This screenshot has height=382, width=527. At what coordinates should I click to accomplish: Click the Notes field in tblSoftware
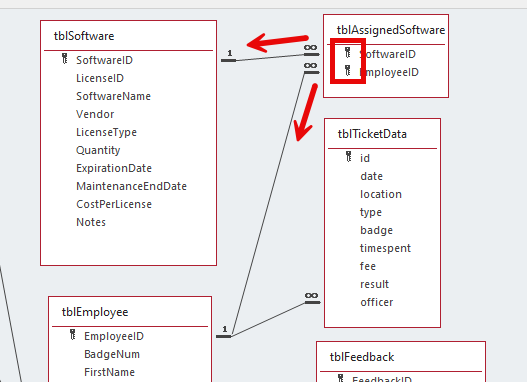[x=91, y=222]
